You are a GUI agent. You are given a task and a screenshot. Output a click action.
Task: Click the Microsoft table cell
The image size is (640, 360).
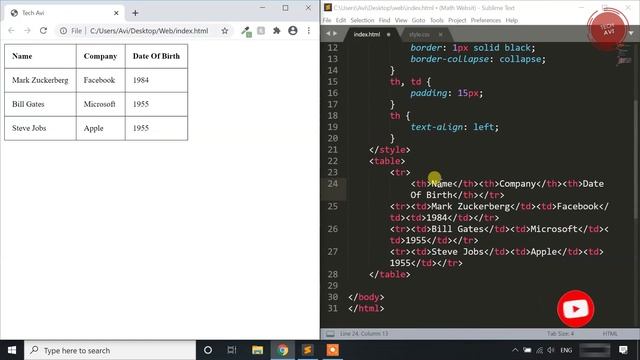pos(100,104)
